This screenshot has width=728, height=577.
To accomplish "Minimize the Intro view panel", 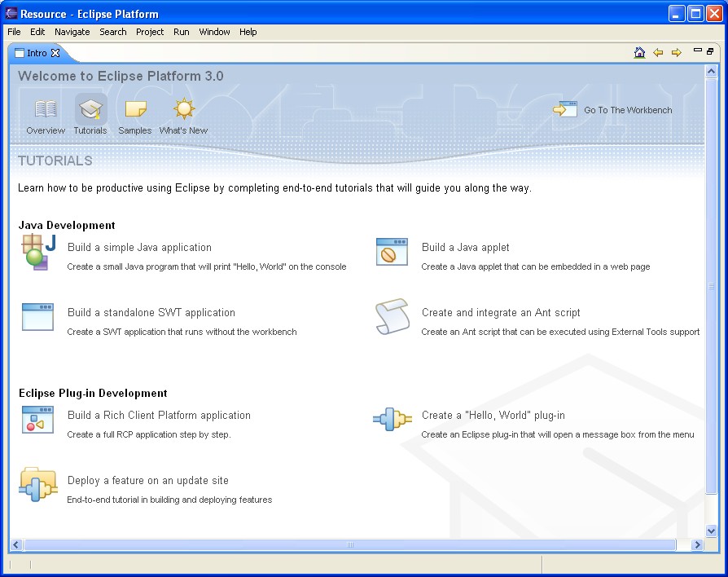I will click(697, 51).
